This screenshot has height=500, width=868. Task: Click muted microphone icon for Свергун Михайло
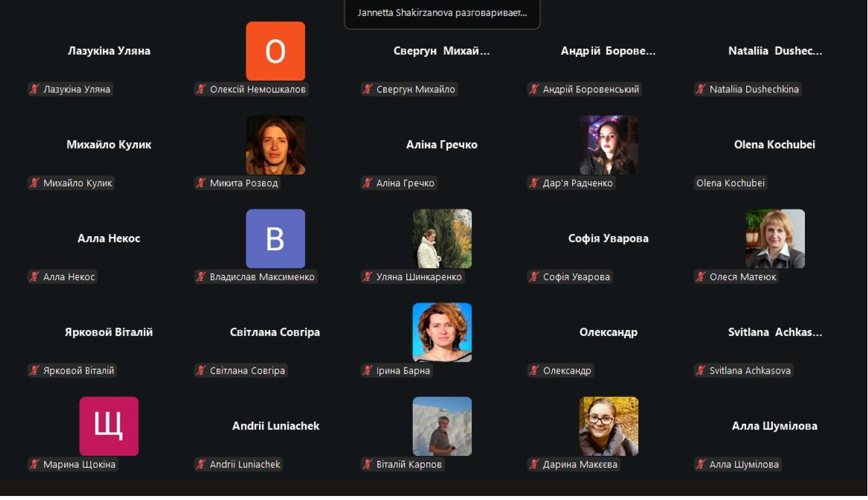(368, 89)
